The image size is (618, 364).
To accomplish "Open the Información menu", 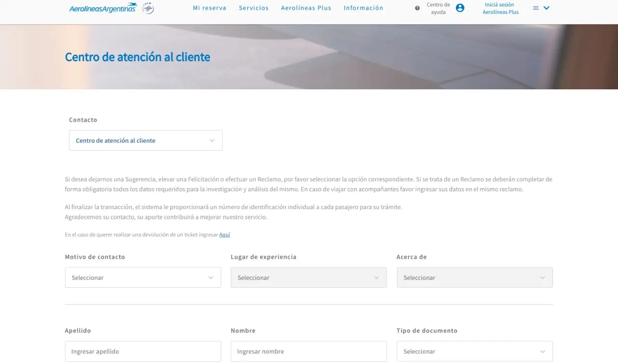I will (364, 8).
